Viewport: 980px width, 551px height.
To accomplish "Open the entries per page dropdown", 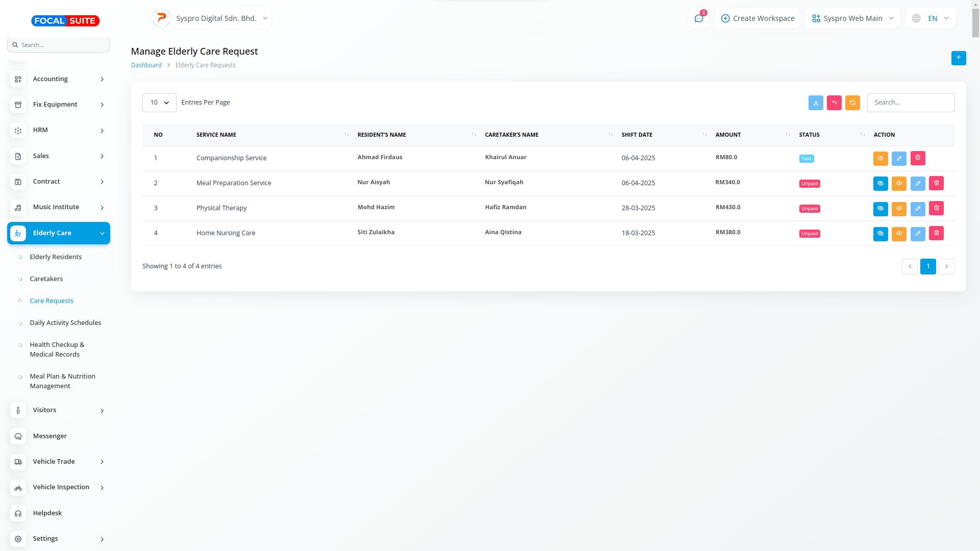I will click(x=159, y=103).
